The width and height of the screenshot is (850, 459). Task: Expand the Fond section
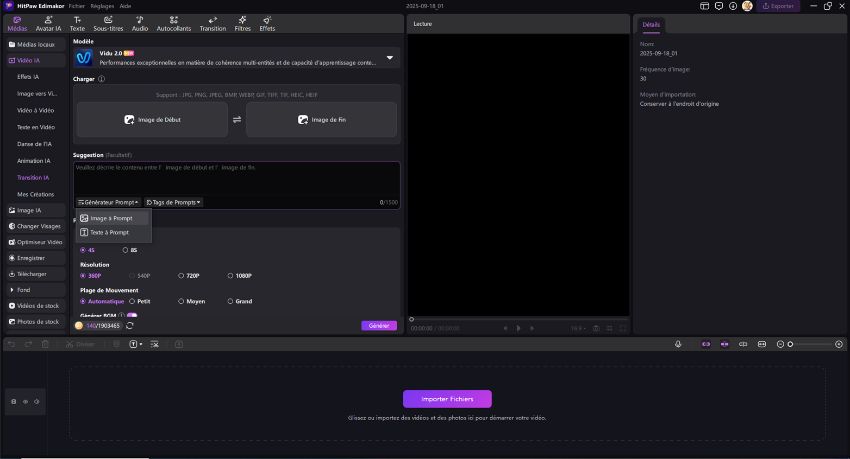point(36,290)
